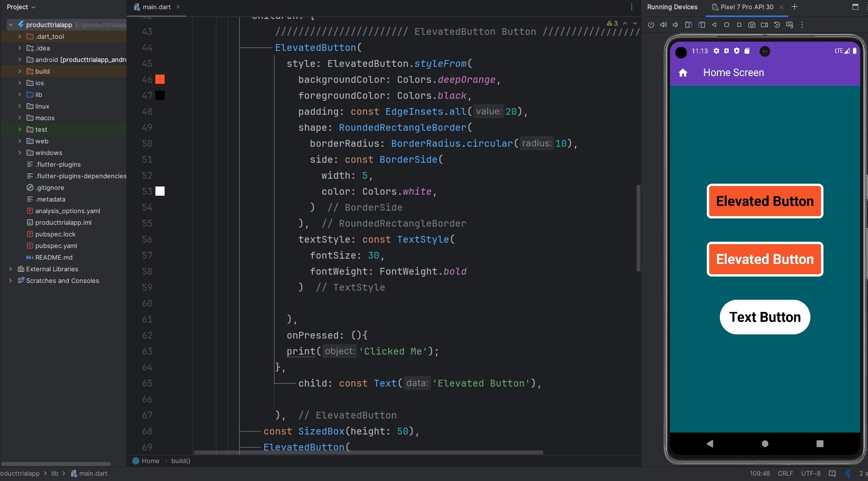This screenshot has height=481, width=868.
Task: Rotate the device left using the toolbar
Action: coord(688,25)
